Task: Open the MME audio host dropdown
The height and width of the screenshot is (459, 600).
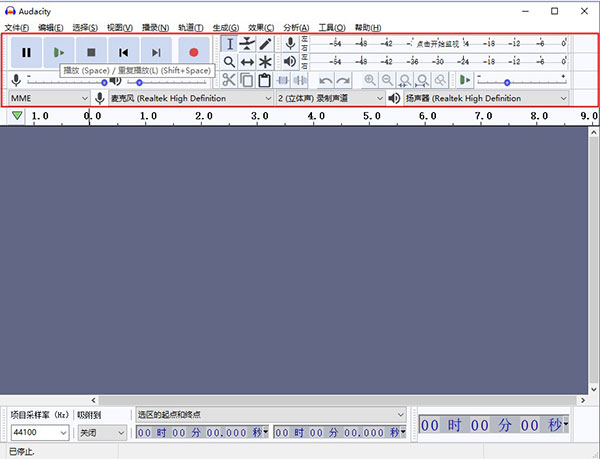Action: pos(48,99)
